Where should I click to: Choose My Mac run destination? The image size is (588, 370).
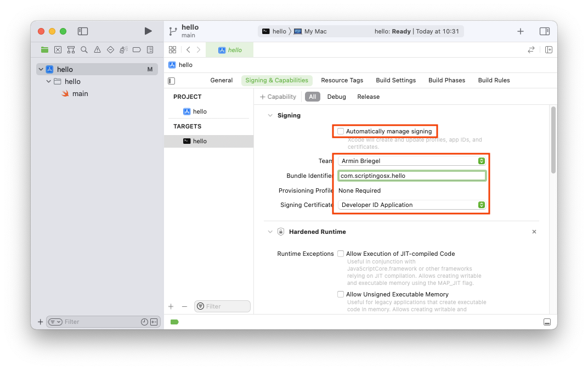coord(310,31)
